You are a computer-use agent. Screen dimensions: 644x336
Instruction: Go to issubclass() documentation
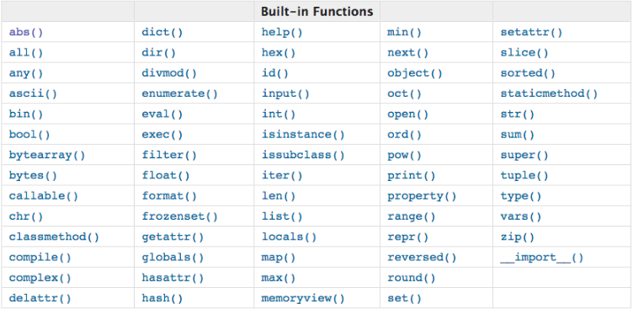(x=303, y=155)
